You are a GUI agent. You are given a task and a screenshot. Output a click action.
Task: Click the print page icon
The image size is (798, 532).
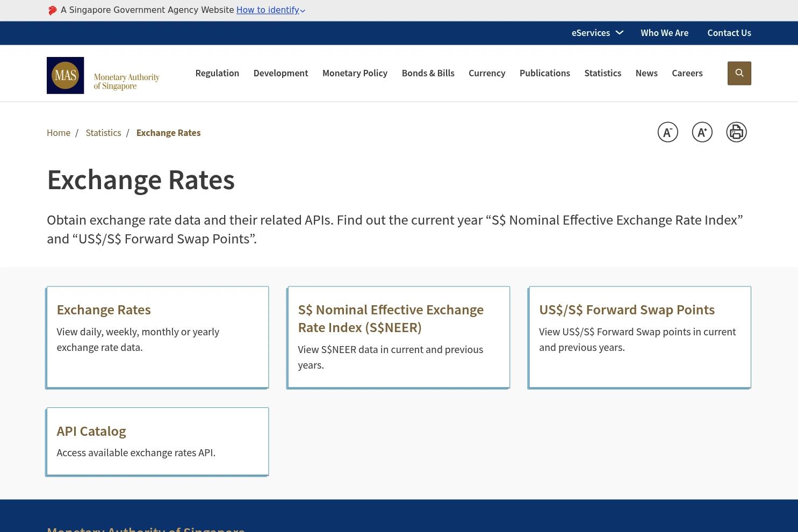pyautogui.click(x=736, y=132)
